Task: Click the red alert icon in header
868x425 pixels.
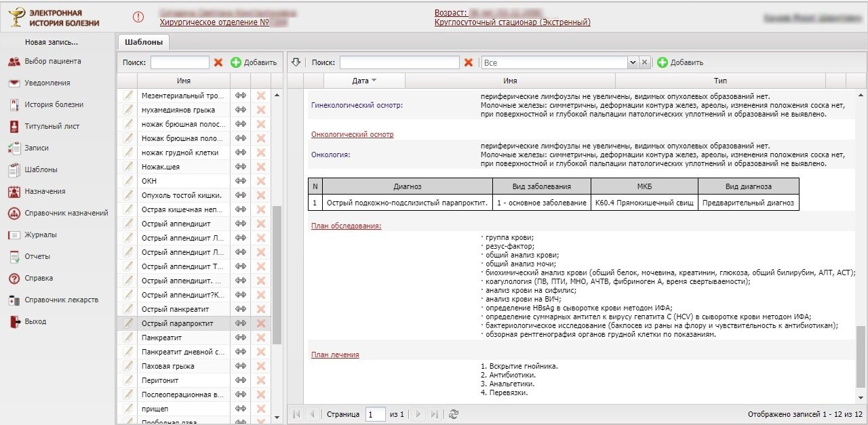Action: 138,17
